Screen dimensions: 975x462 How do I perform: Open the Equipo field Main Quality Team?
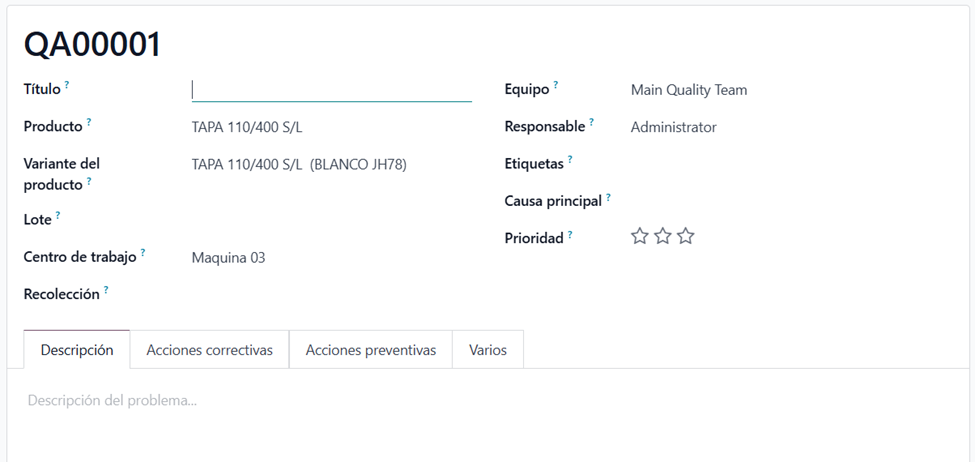689,90
